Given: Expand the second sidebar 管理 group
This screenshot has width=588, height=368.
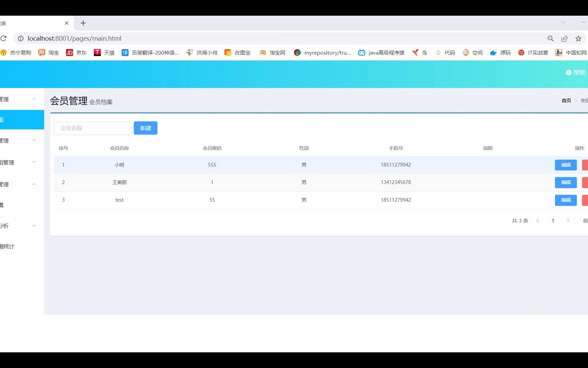Looking at the screenshot, I should [x=34, y=140].
